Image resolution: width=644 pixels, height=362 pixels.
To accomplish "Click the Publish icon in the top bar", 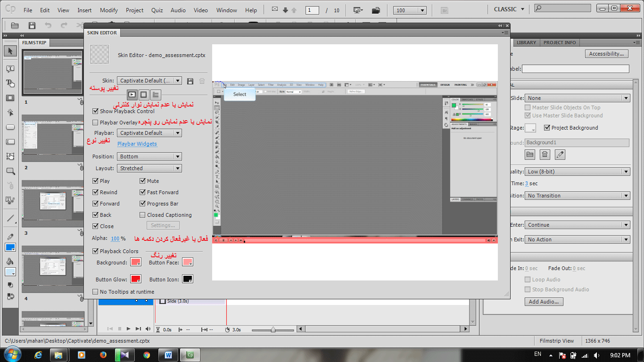I will [376, 10].
